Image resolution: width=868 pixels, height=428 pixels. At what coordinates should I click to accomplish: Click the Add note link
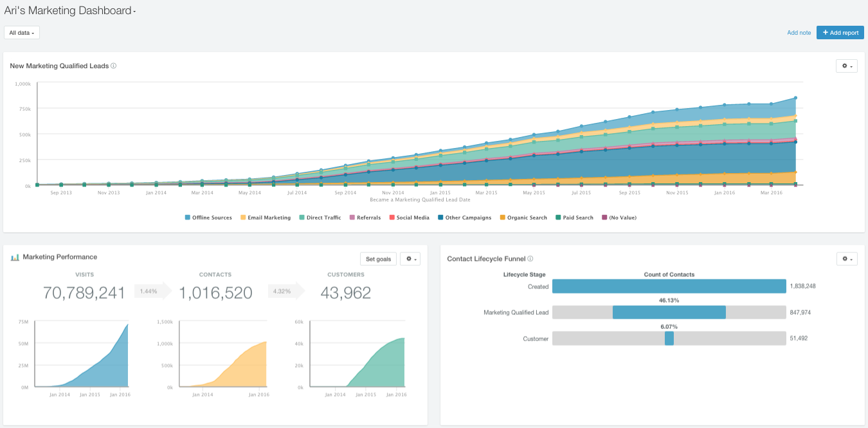[x=799, y=32]
